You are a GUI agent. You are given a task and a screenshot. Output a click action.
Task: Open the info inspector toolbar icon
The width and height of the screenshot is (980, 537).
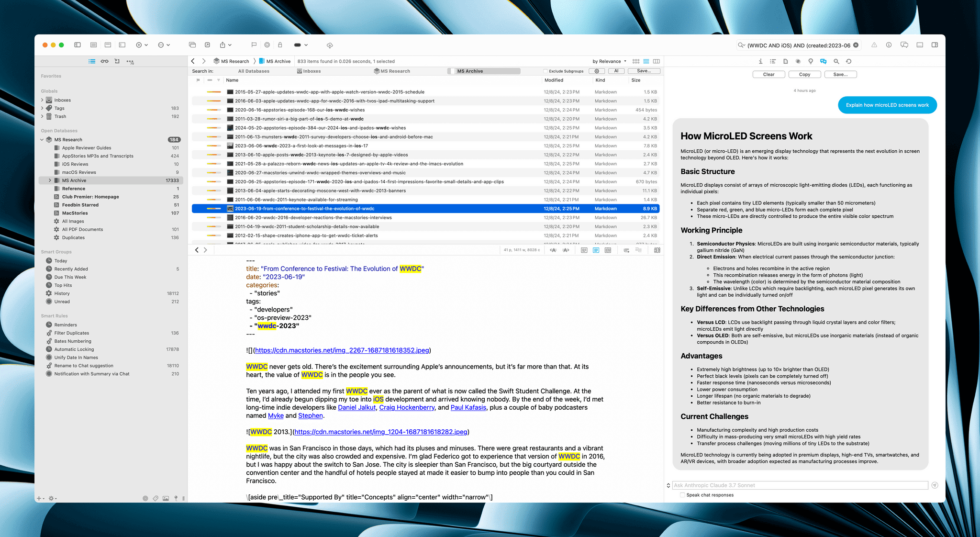pos(889,45)
